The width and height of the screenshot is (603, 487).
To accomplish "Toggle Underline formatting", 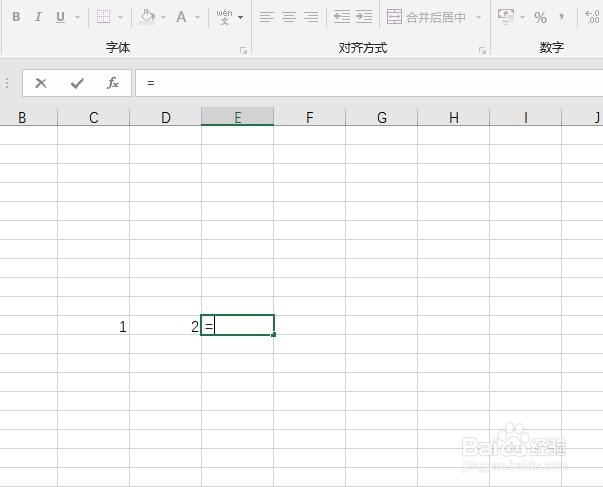I will coord(60,17).
